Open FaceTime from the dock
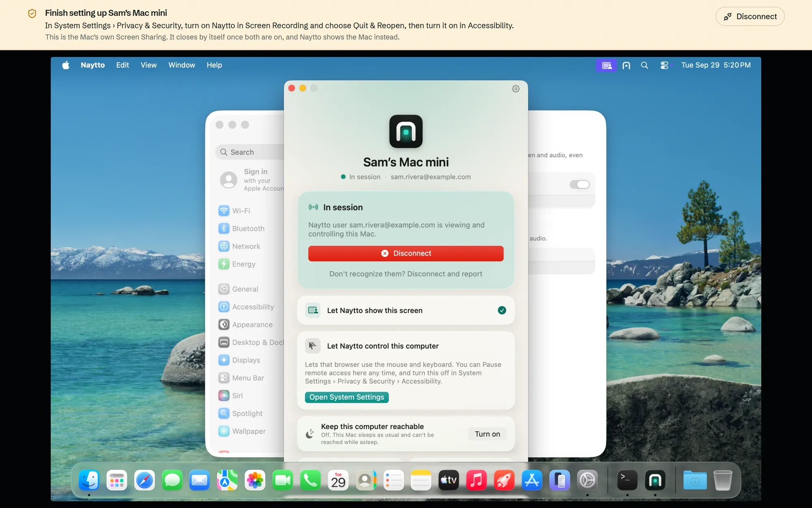This screenshot has height=508, width=812. click(x=283, y=481)
